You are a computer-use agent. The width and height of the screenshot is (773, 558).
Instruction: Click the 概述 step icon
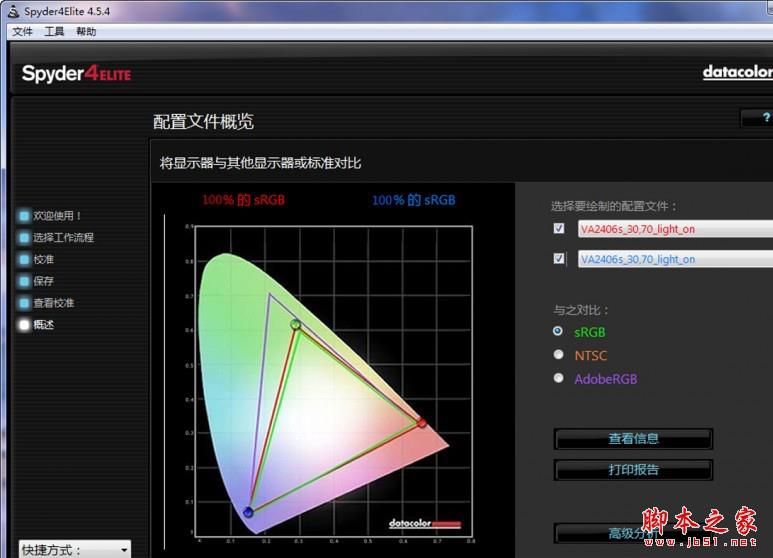click(x=24, y=325)
